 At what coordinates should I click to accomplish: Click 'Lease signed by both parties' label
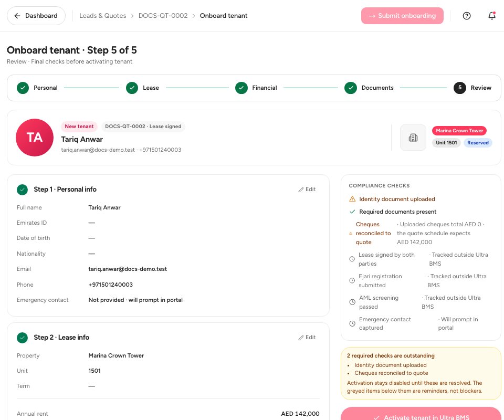pyautogui.click(x=386, y=259)
